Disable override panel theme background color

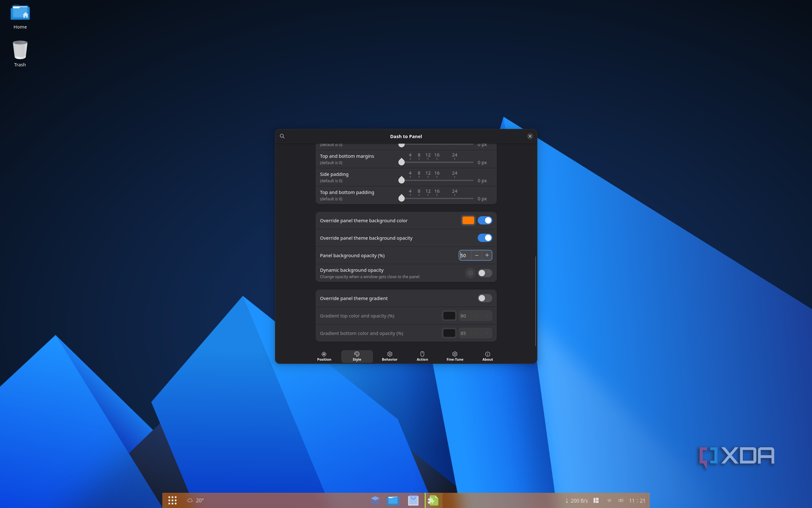pyautogui.click(x=485, y=220)
